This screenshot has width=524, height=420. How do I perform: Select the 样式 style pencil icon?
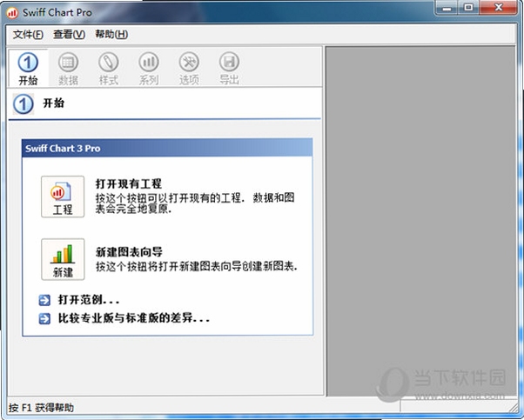coord(109,62)
